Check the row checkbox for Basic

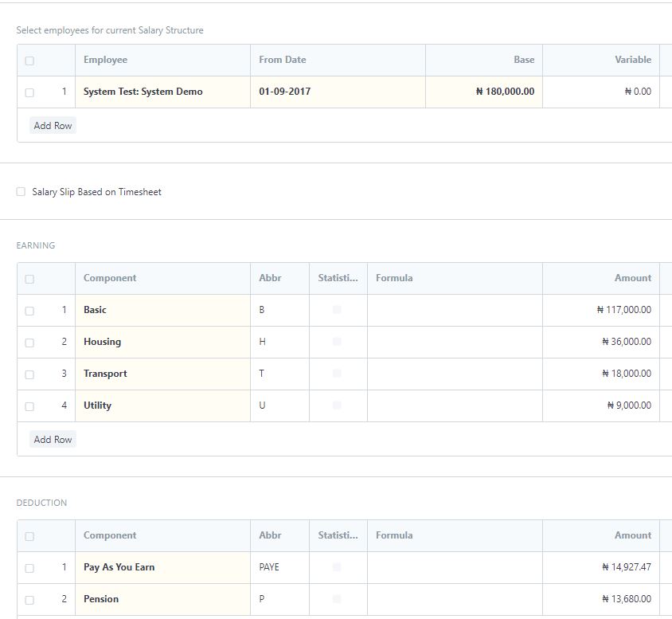(x=29, y=311)
